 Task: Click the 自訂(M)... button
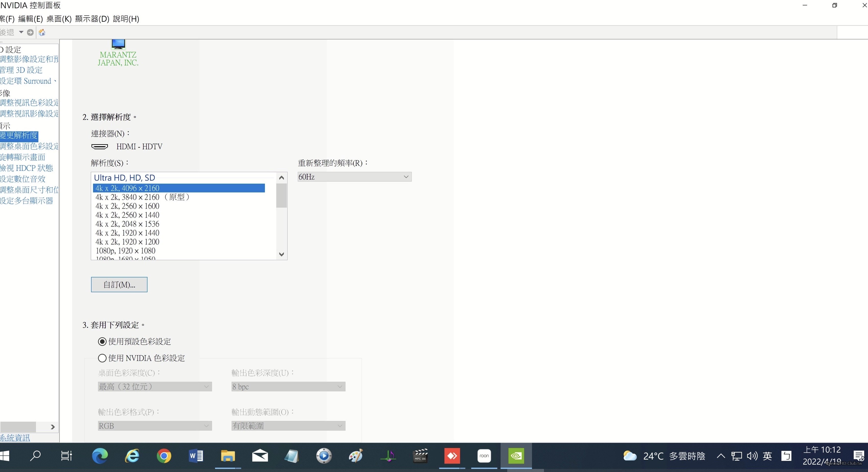pyautogui.click(x=119, y=285)
